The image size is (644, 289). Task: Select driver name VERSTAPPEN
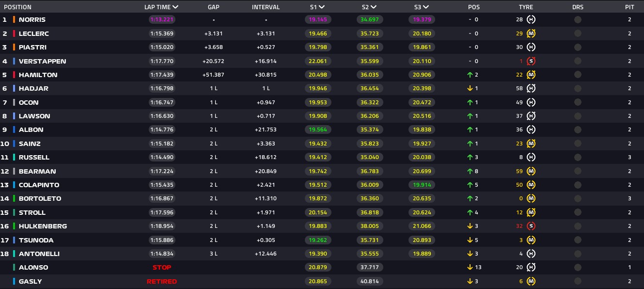click(42, 62)
